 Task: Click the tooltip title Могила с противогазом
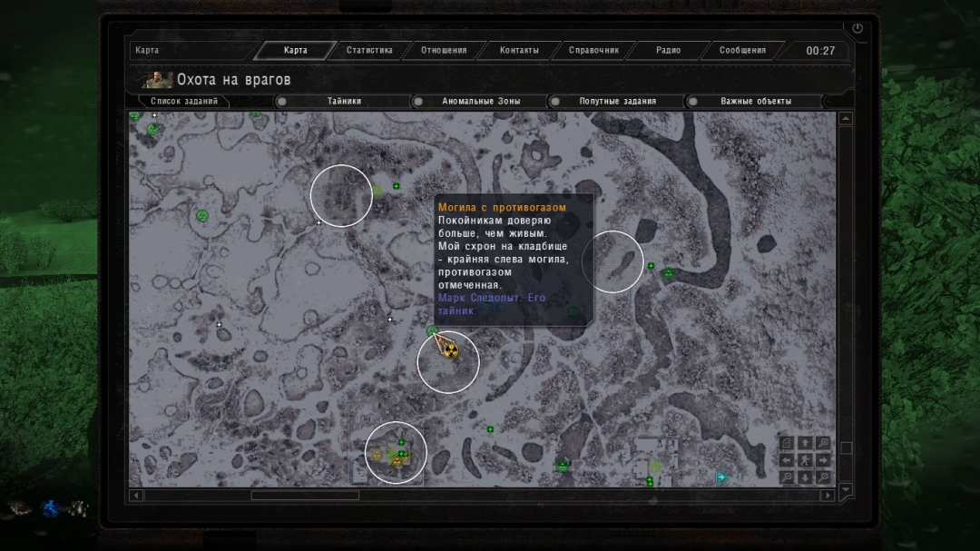(x=502, y=208)
